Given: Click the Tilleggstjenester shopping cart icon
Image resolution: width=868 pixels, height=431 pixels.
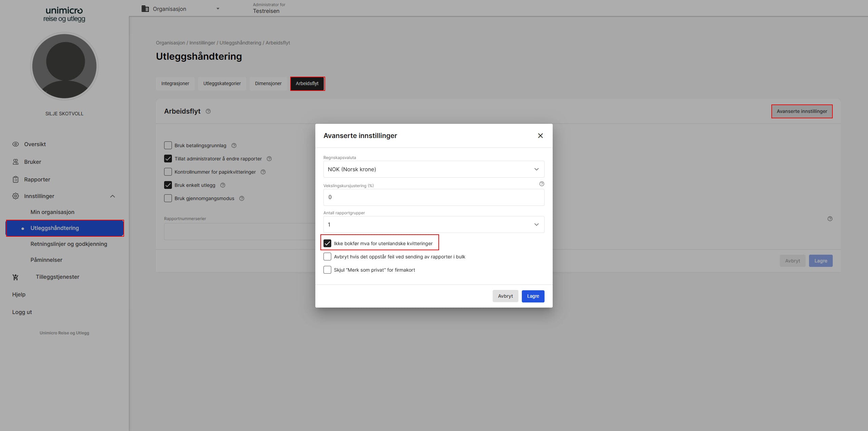Looking at the screenshot, I should [16, 277].
